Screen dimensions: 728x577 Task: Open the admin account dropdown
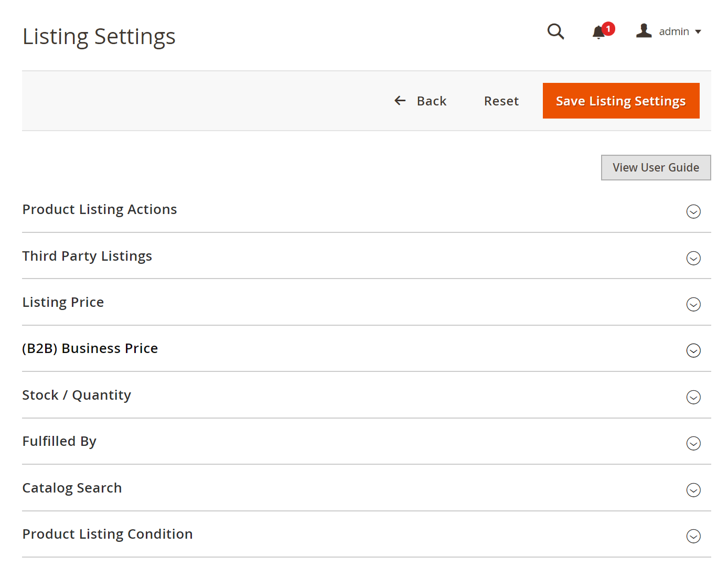click(x=669, y=31)
